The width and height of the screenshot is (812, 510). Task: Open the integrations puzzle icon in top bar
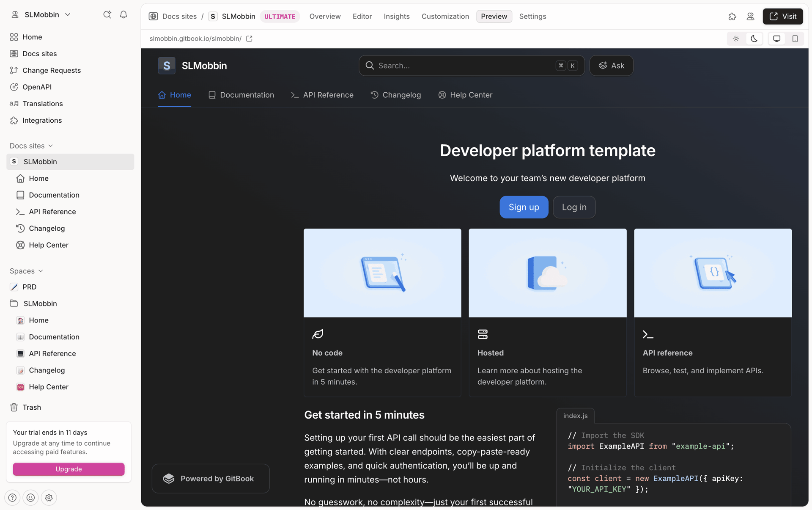pyautogui.click(x=732, y=17)
